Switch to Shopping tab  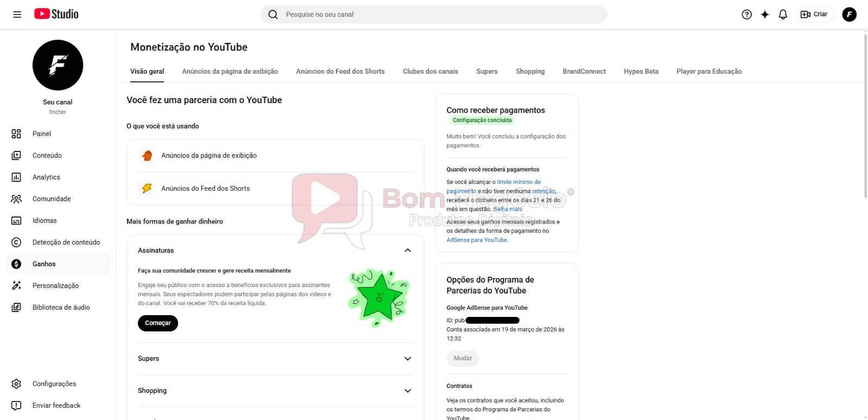point(530,71)
